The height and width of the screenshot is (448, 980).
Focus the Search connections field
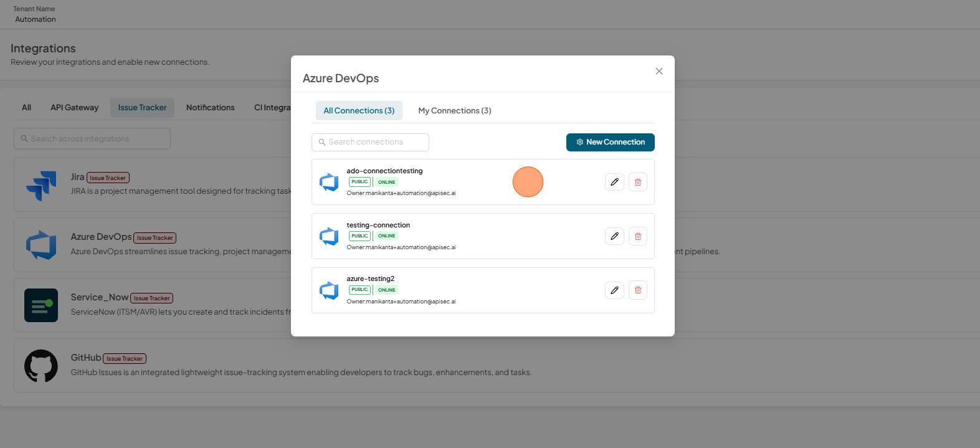(370, 142)
